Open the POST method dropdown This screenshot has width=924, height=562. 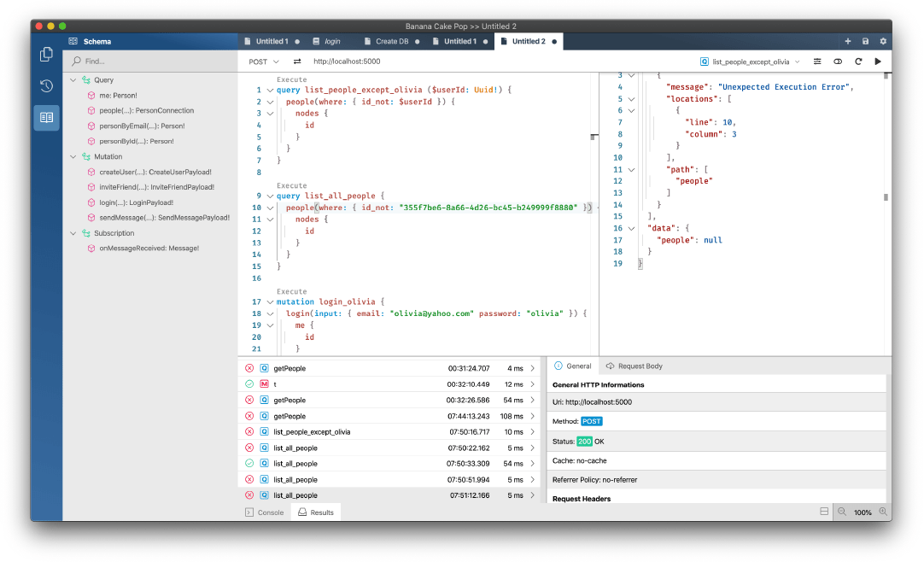[x=263, y=61]
